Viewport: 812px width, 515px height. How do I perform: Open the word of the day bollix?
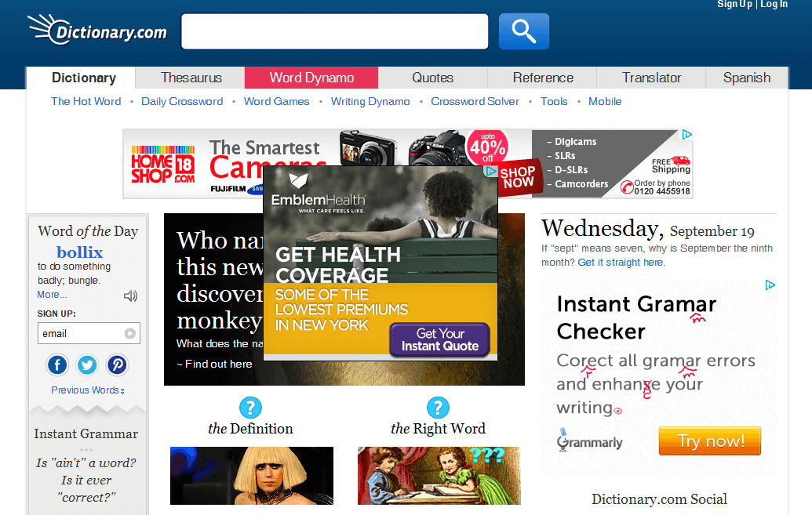pyautogui.click(x=80, y=252)
